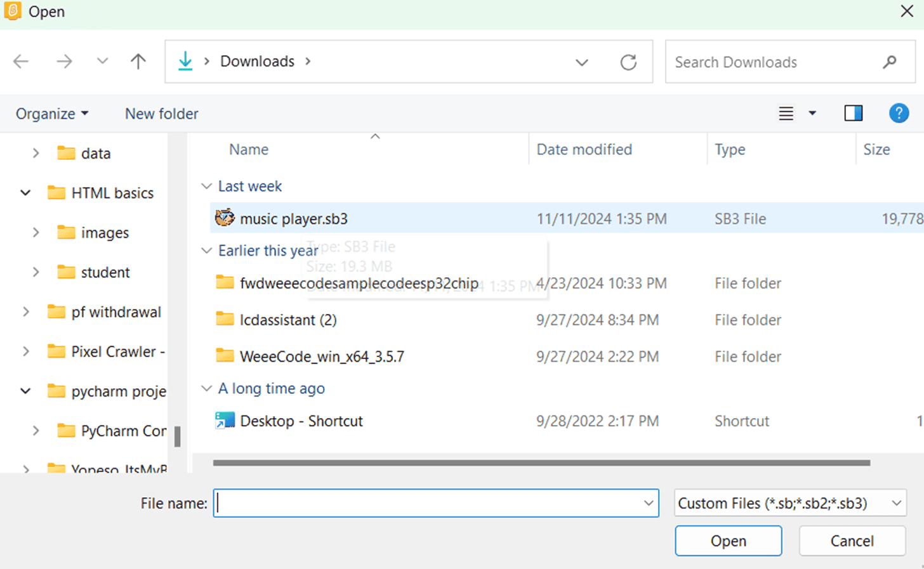Image resolution: width=924 pixels, height=569 pixels.
Task: Refresh the Downloads folder view
Action: (628, 62)
